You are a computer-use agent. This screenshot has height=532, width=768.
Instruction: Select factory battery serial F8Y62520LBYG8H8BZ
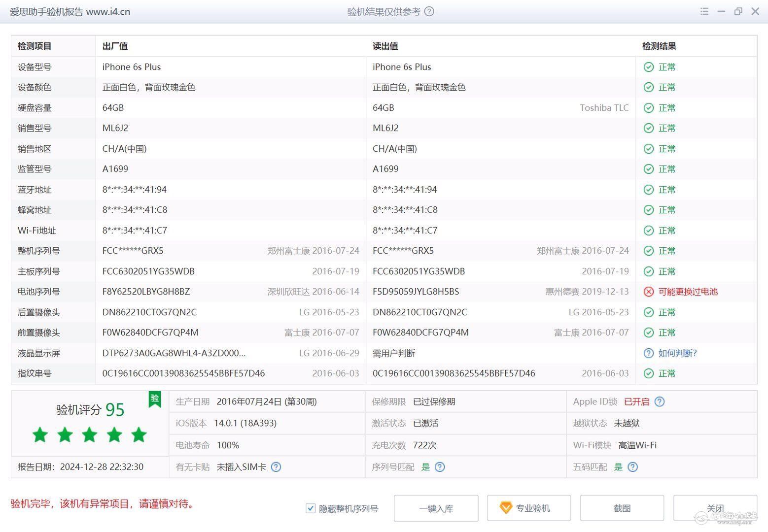[x=146, y=292]
